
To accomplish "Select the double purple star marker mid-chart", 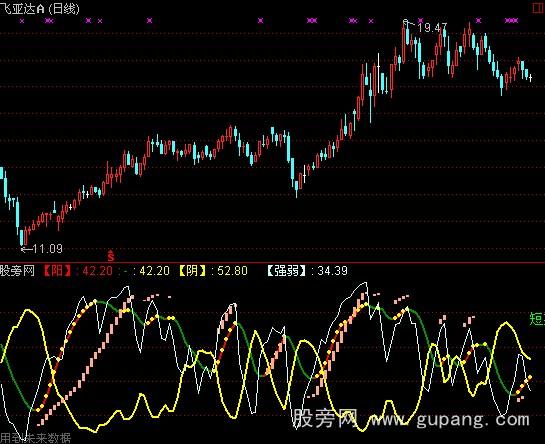I will pyautogui.click(x=312, y=21).
